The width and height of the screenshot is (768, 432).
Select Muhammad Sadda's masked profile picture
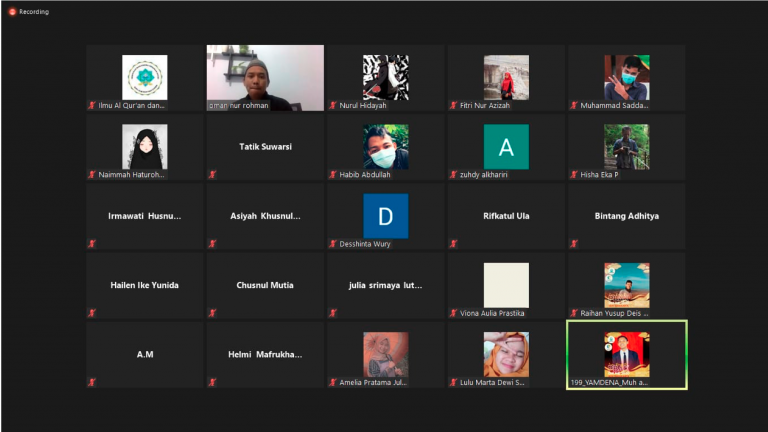click(626, 77)
